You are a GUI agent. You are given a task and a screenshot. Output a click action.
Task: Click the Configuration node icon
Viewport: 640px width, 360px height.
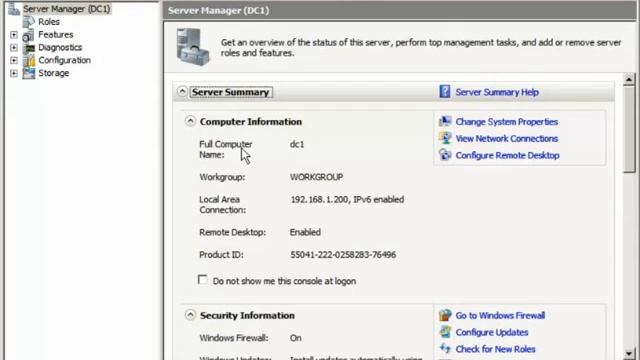(x=29, y=60)
